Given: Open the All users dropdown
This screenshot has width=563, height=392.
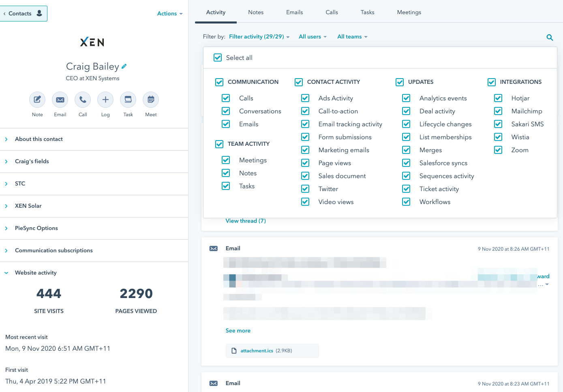Looking at the screenshot, I should coord(313,36).
